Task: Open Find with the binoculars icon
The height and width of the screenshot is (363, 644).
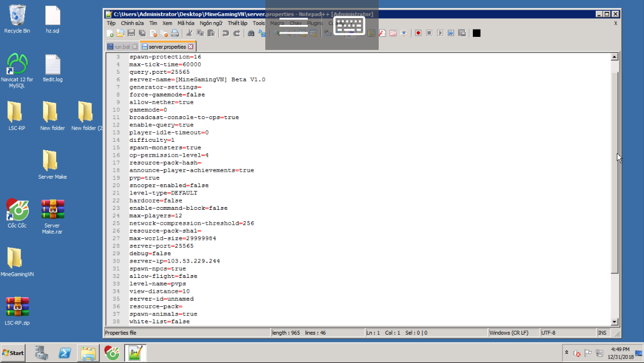Action: (x=251, y=33)
